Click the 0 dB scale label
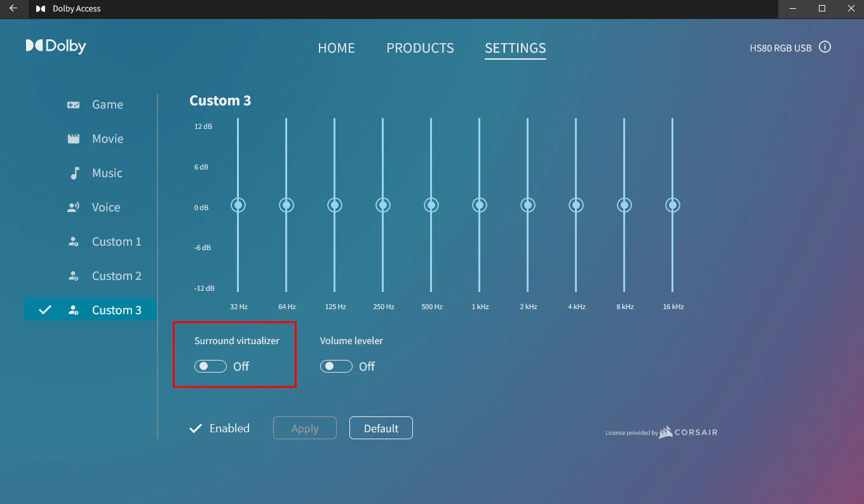Image resolution: width=864 pixels, height=504 pixels. click(x=201, y=208)
